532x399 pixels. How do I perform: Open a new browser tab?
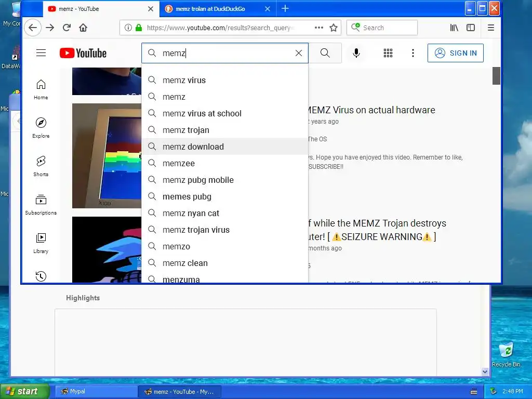click(285, 8)
